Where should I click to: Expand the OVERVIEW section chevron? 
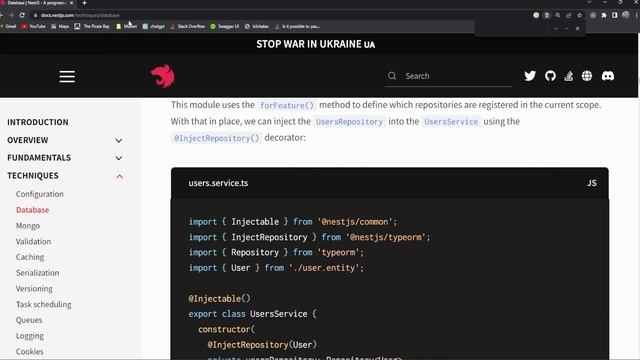click(x=118, y=140)
